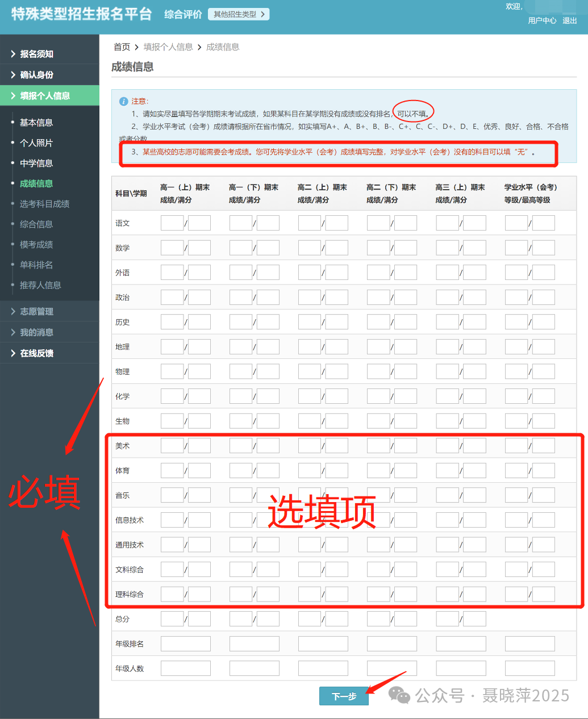The height and width of the screenshot is (719, 588).
Task: Click 体育 score field for 高三(上)期末
Action: (x=448, y=470)
